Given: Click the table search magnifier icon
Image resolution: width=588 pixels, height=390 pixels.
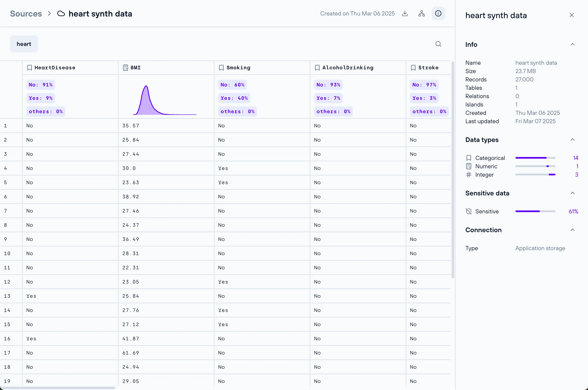Looking at the screenshot, I should click(438, 44).
